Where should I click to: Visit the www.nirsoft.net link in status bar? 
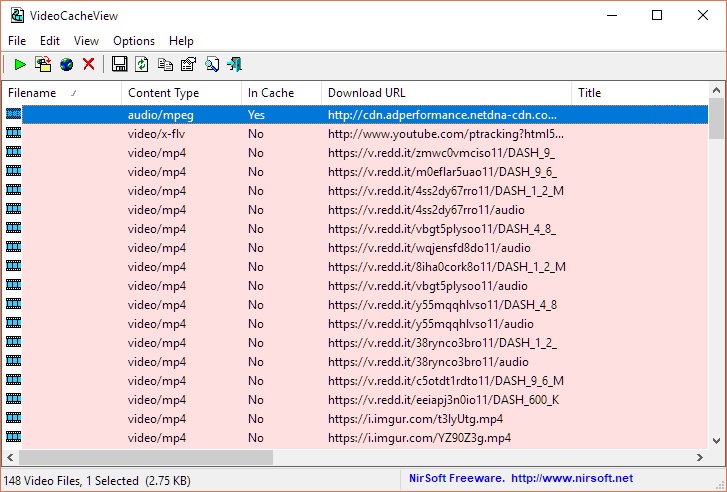pos(572,478)
